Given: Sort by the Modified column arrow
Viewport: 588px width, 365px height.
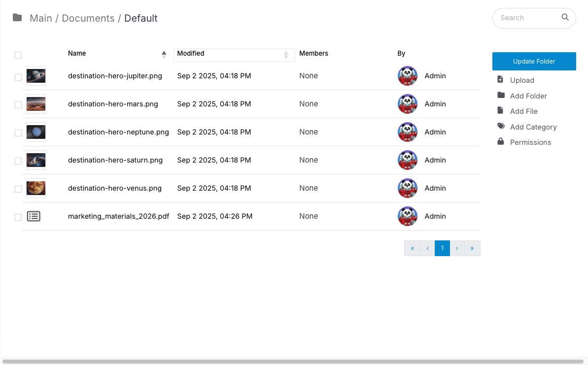Looking at the screenshot, I should [286, 55].
